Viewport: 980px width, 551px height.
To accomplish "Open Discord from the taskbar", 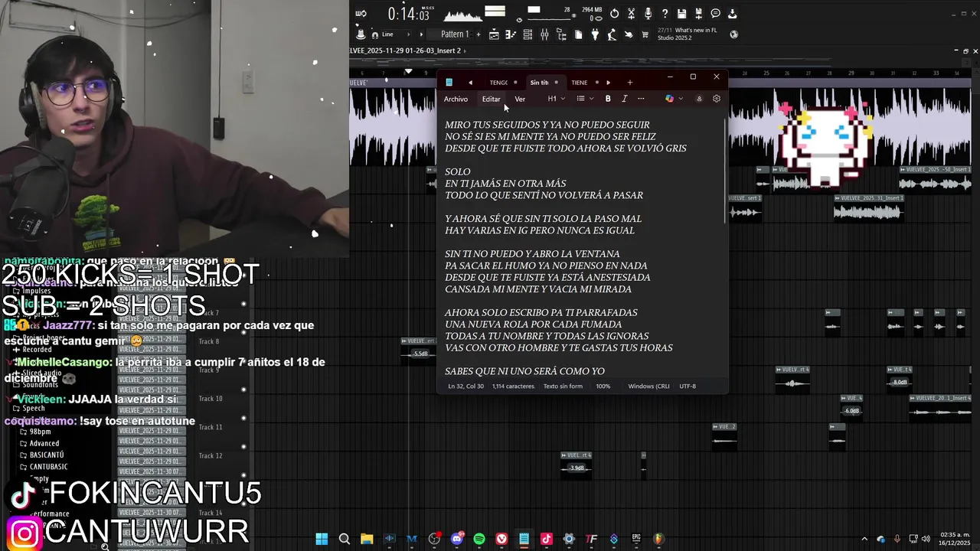I will [457, 539].
